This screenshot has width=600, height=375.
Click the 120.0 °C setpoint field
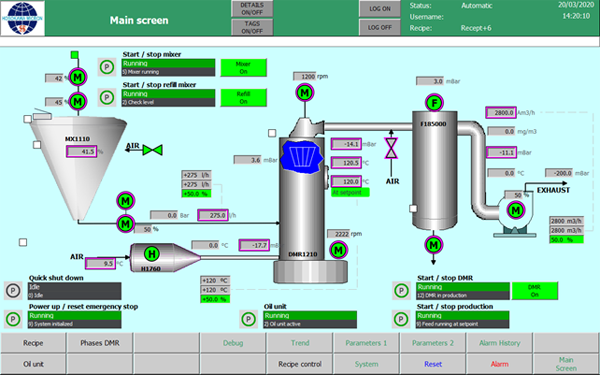(346, 181)
